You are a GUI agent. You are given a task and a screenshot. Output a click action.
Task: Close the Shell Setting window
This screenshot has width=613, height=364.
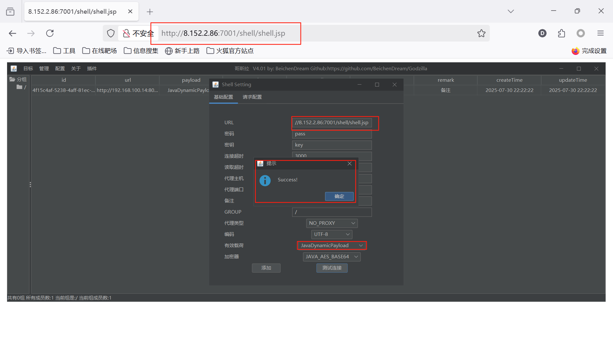pos(395,85)
